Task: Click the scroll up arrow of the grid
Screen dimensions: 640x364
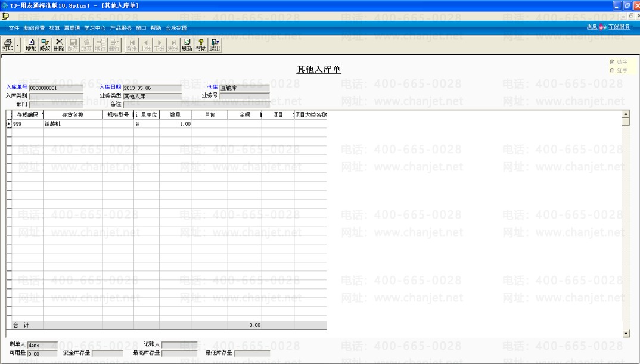Action: click(x=626, y=114)
